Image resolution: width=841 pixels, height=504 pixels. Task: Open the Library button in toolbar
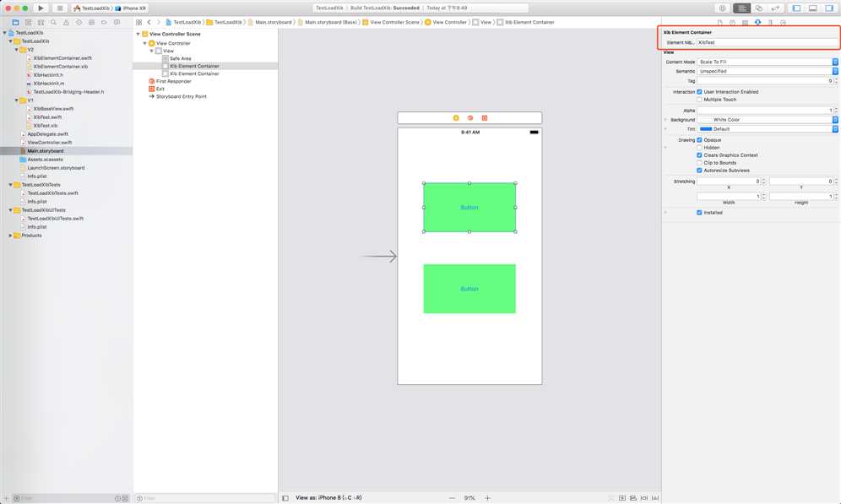click(x=723, y=8)
